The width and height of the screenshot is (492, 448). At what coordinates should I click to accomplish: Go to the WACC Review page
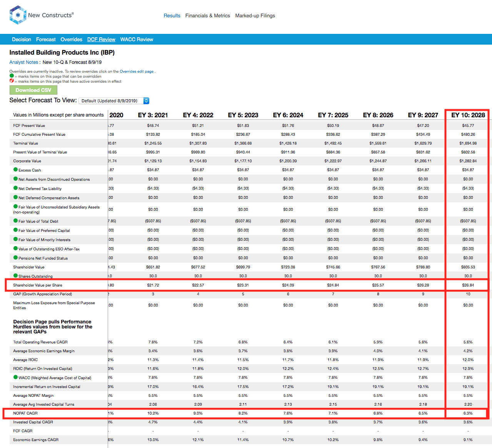pos(137,40)
